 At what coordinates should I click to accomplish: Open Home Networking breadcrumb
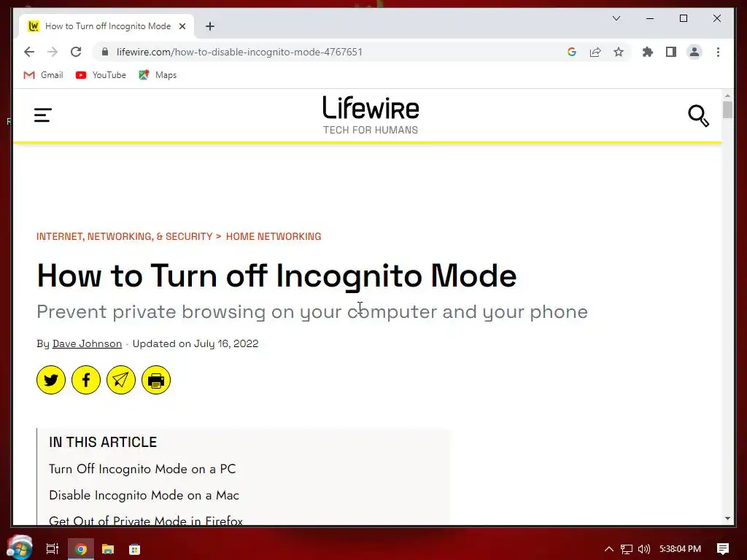pos(274,237)
